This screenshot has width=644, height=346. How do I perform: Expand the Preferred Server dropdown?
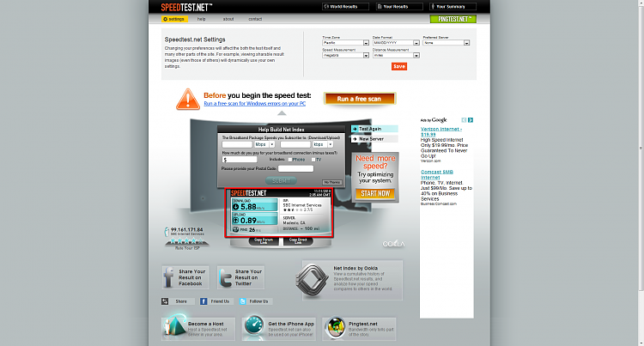click(446, 43)
